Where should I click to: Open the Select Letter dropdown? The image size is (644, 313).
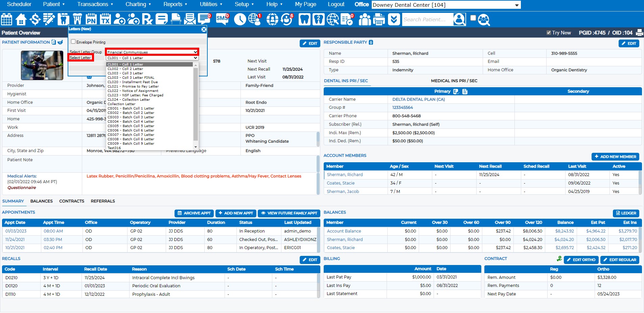pyautogui.click(x=152, y=58)
